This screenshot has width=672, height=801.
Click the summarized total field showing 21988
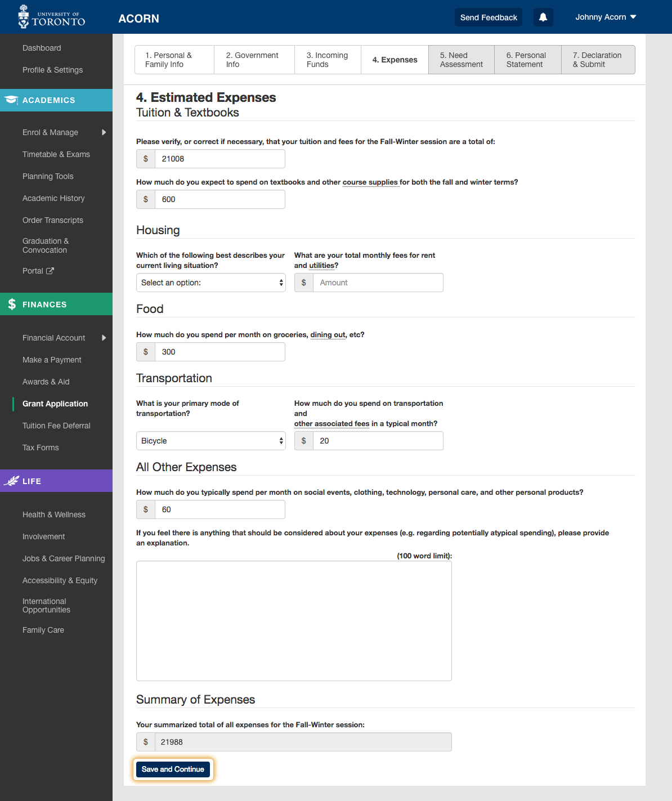point(303,742)
